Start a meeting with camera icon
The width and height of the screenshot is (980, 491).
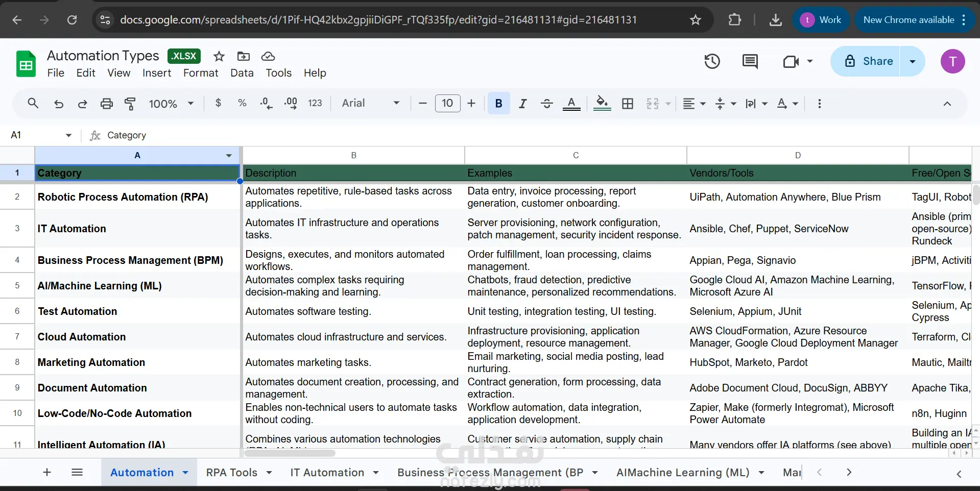[x=791, y=62]
